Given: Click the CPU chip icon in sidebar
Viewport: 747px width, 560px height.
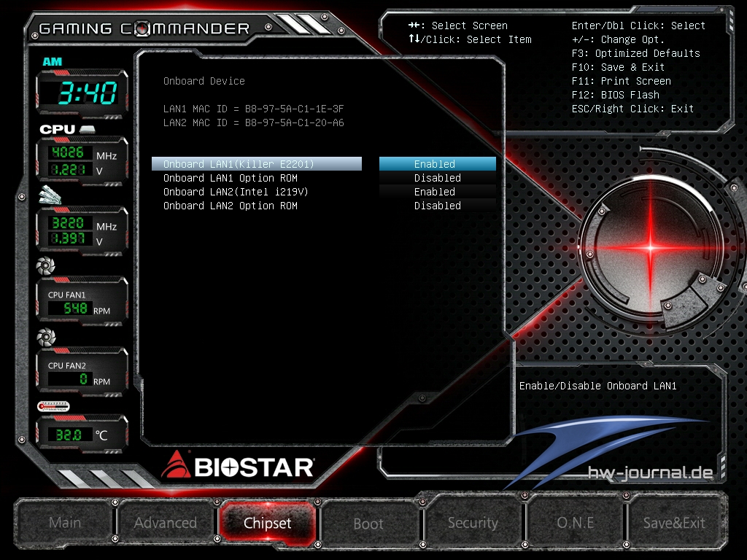Looking at the screenshot, I should coord(88,129).
